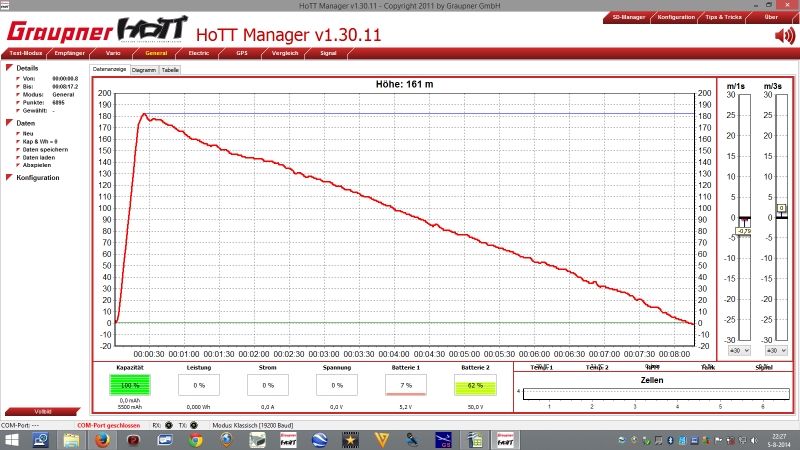Open Tips & Tricks
Image resolution: width=800 pixels, height=450 pixels.
point(723,17)
